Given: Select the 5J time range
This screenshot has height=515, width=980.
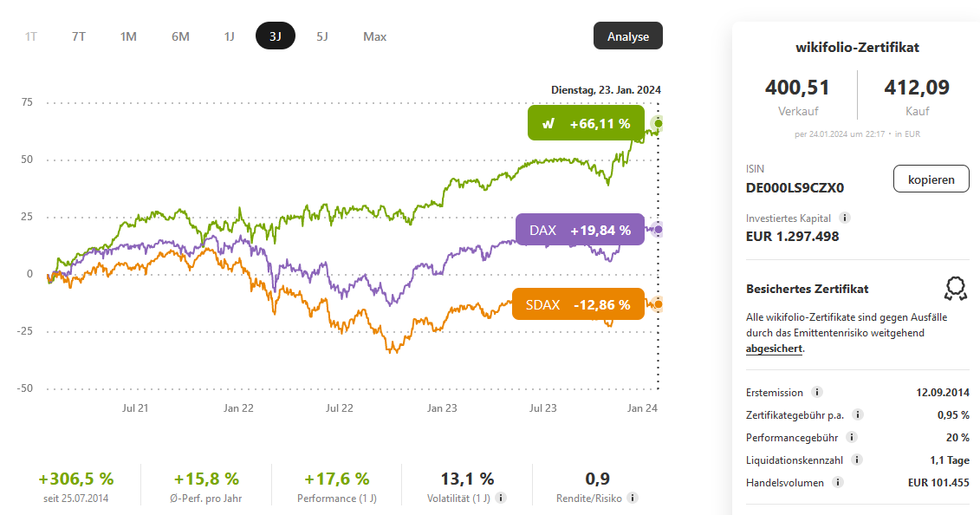Looking at the screenshot, I should tap(322, 36).
